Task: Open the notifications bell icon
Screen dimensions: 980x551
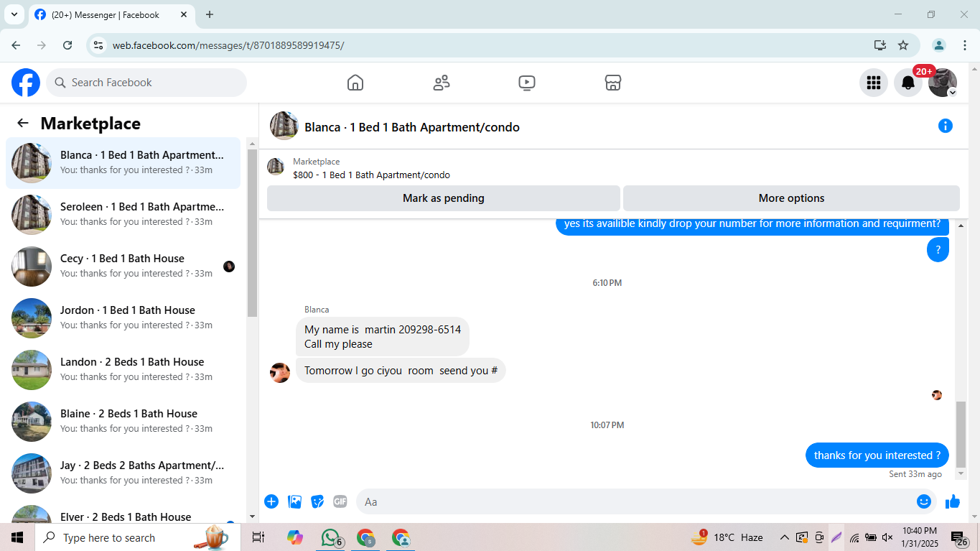Action: [908, 83]
